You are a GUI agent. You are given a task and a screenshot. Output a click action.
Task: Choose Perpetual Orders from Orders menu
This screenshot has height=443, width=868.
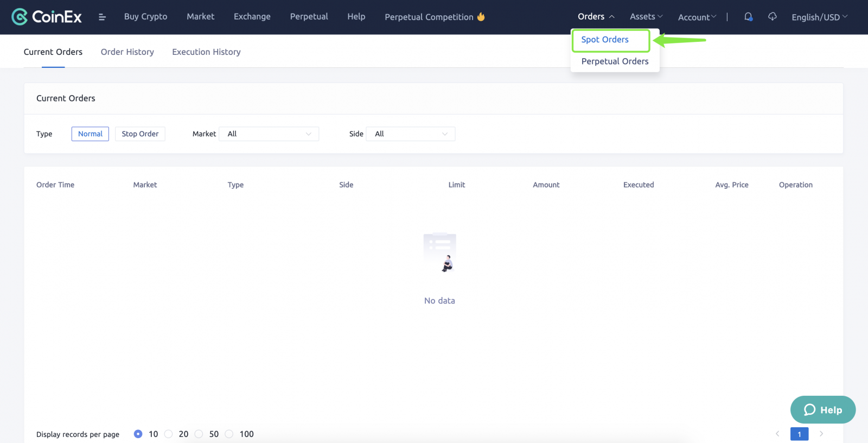point(615,61)
